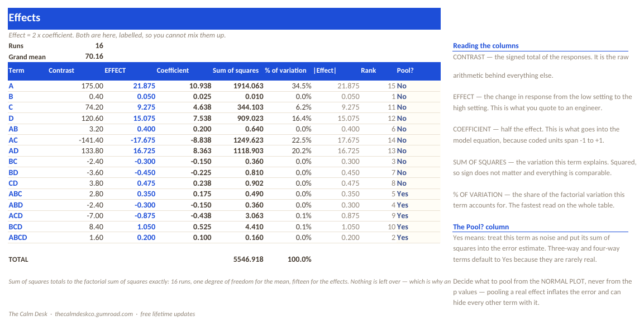Click the Coefficient column header

pyautogui.click(x=173, y=70)
